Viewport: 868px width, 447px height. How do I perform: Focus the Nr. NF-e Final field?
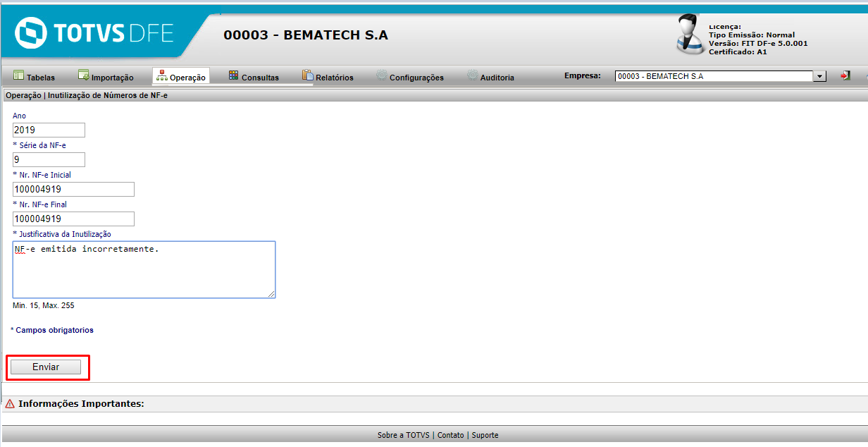click(x=73, y=219)
